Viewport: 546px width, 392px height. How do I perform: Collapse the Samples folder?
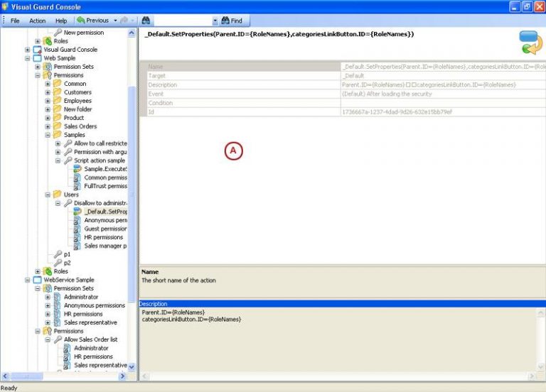point(48,135)
